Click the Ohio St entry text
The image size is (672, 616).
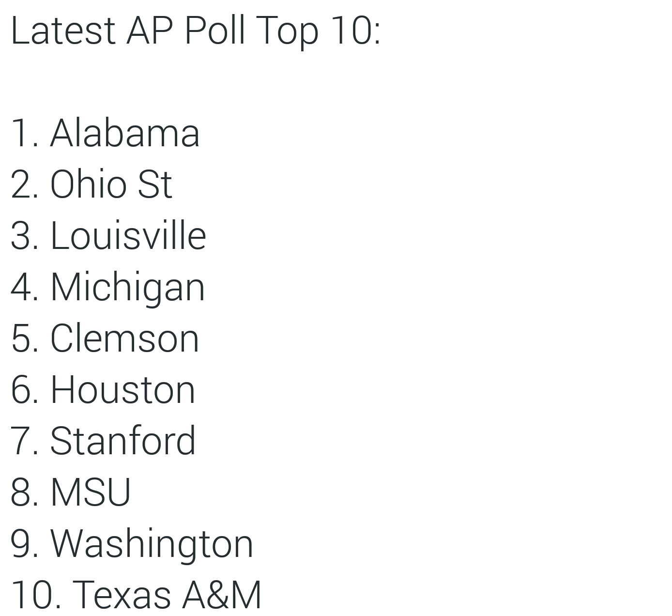coord(111,184)
